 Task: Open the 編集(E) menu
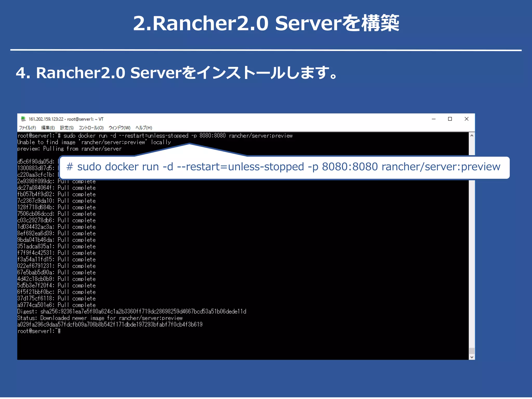[48, 128]
